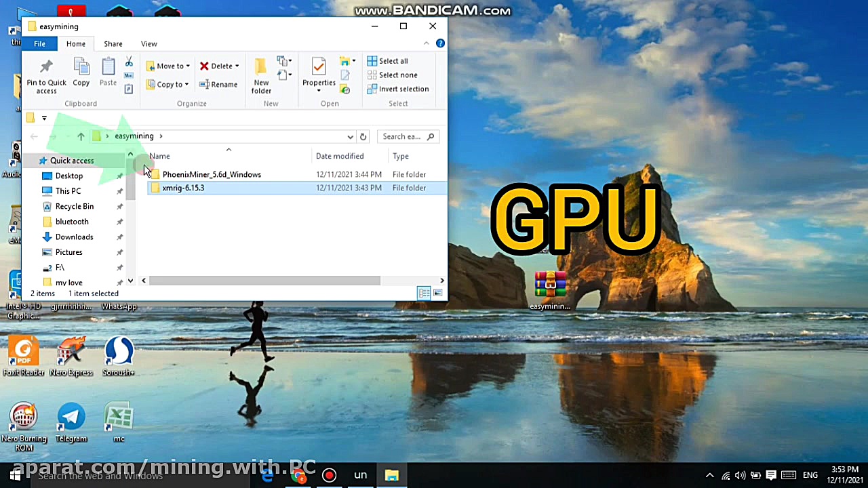Click the Cut scissors icon
Image resolution: width=868 pixels, height=488 pixels.
[129, 62]
